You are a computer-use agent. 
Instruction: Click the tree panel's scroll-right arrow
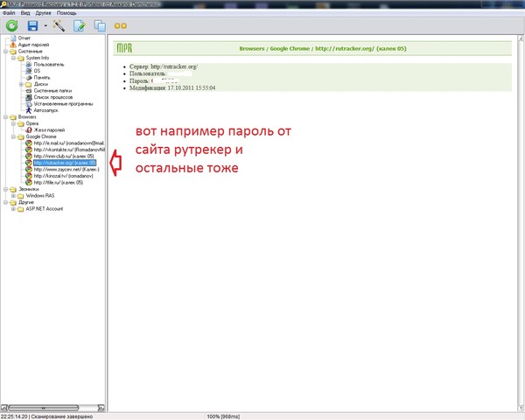click(101, 408)
